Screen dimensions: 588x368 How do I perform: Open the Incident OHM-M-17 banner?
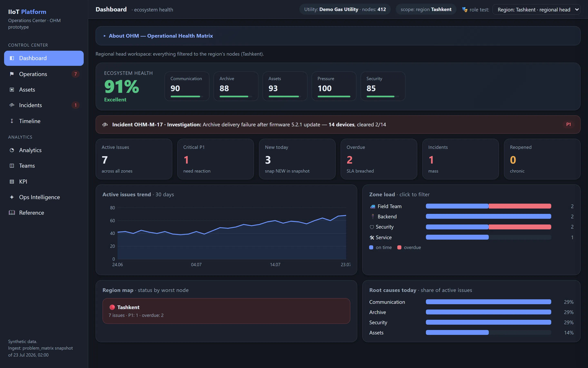338,125
